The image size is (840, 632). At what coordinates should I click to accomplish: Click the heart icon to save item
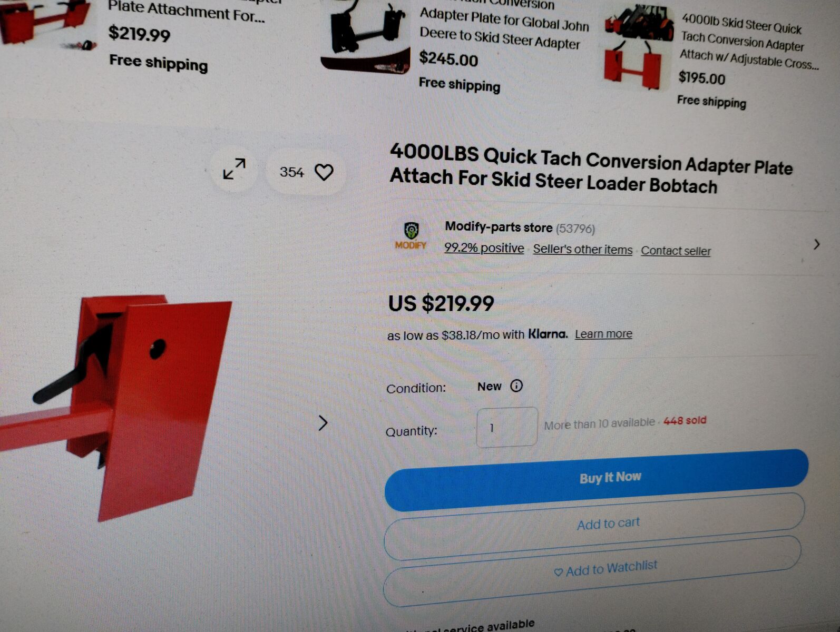coord(324,172)
